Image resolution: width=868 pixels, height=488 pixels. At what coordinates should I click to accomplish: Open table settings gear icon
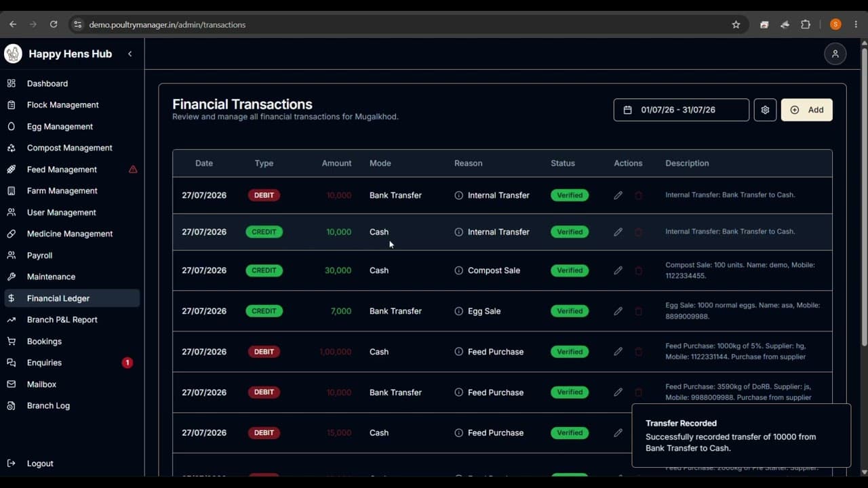click(x=765, y=110)
